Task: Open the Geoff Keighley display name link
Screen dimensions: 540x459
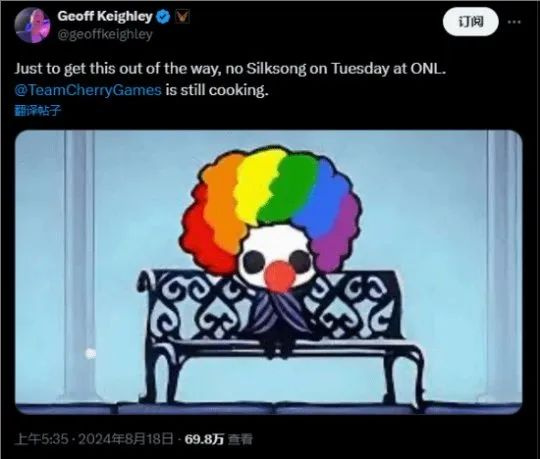Action: (x=105, y=16)
